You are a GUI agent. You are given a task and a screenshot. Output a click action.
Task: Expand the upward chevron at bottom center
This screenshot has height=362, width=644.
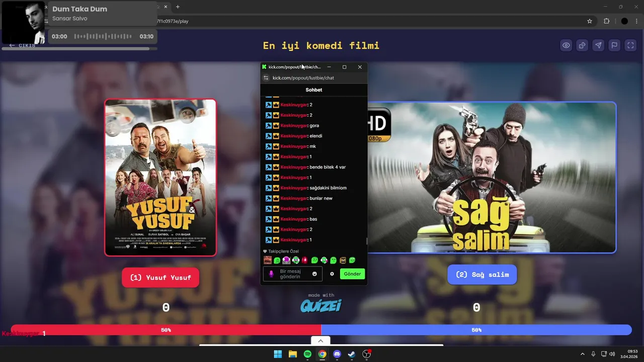pos(320,341)
